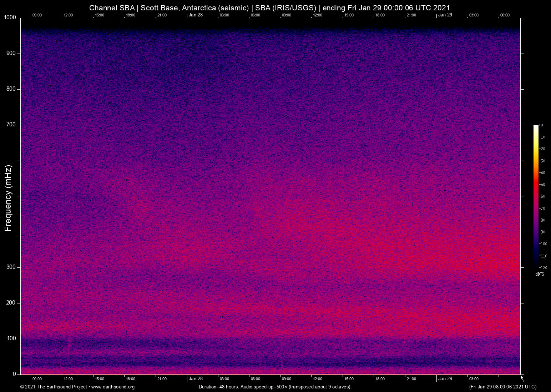Viewport: 551px width, 392px height.
Task: Click the 09:00 tick label on the top axis
Action: 37,15
